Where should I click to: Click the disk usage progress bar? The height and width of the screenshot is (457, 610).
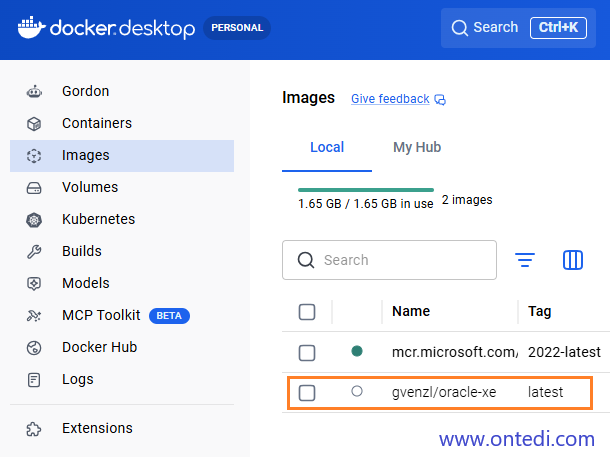[x=366, y=190]
